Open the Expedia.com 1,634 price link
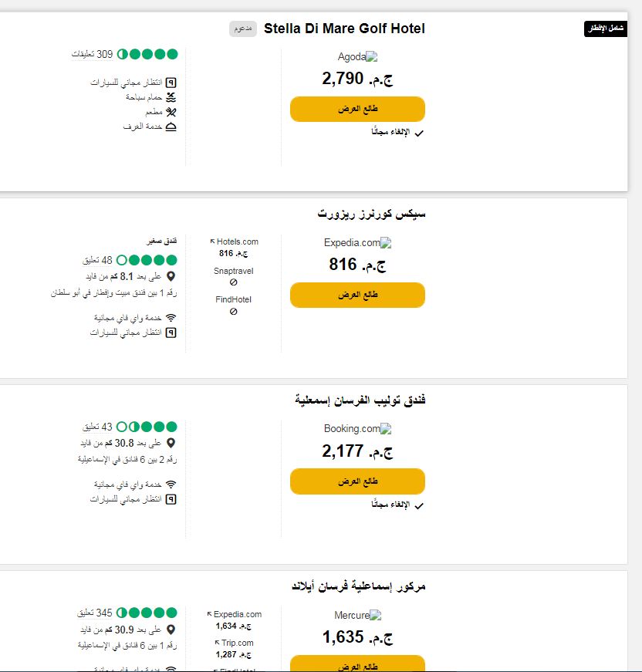 point(234,620)
